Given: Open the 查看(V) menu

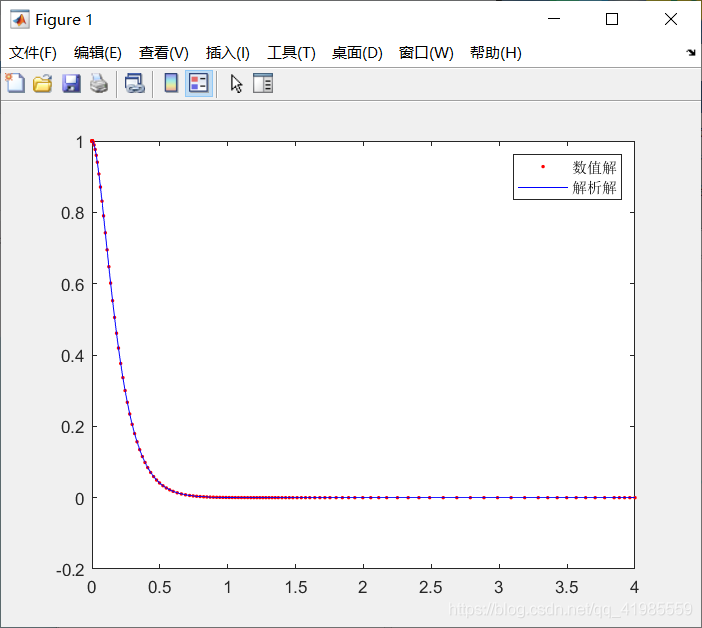Looking at the screenshot, I should [x=163, y=53].
